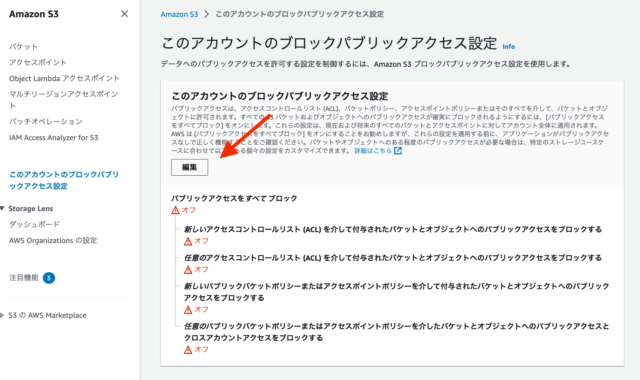The width and height of the screenshot is (640, 380).
Task: Click the card heading このアカウントのブロックパブリックアクセス設定
Action: tap(280, 96)
